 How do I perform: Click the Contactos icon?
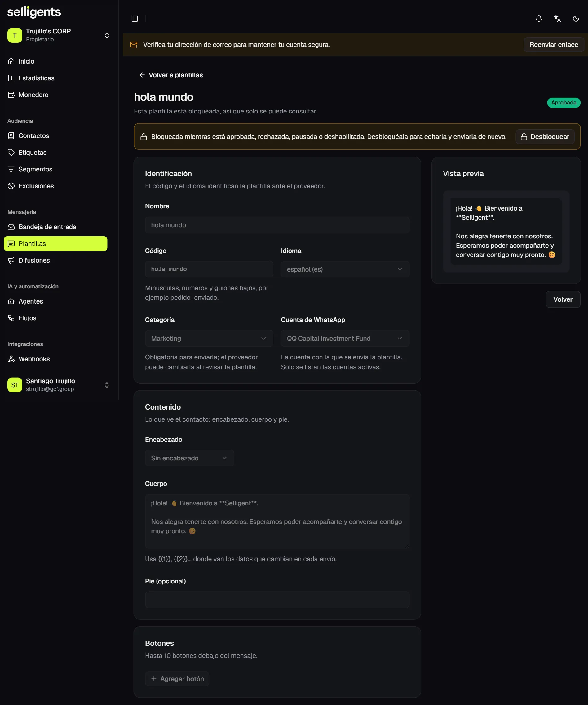click(x=11, y=135)
